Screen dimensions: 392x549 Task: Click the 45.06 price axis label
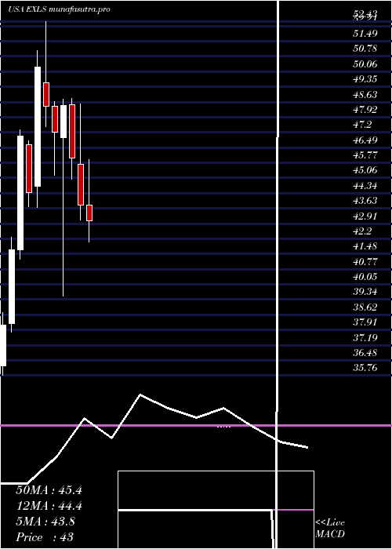click(x=365, y=170)
